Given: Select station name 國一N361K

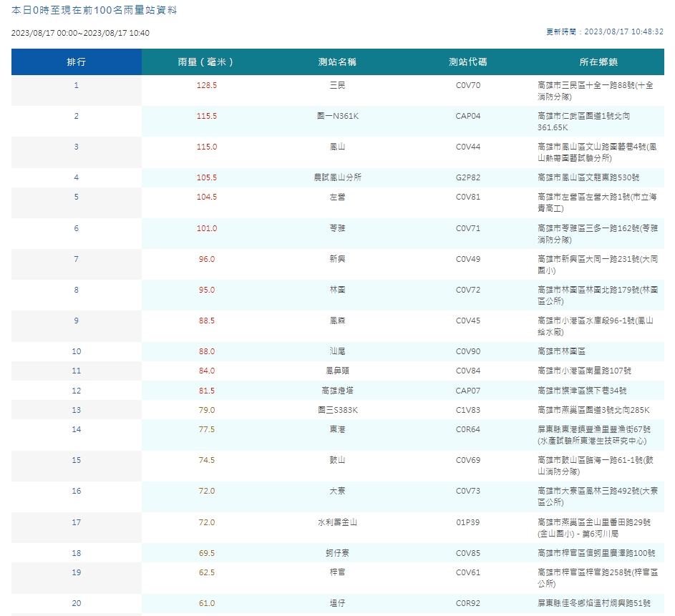Looking at the screenshot, I should [338, 116].
